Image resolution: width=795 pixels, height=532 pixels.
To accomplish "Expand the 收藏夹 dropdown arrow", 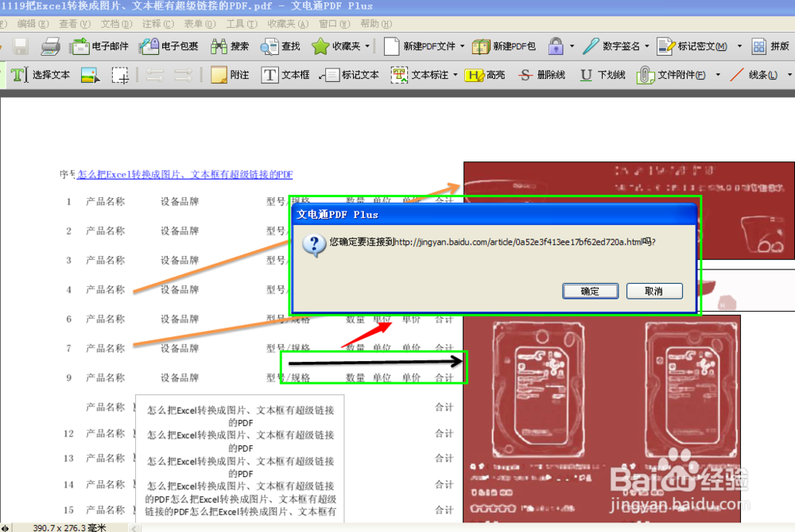I will 367,46.
